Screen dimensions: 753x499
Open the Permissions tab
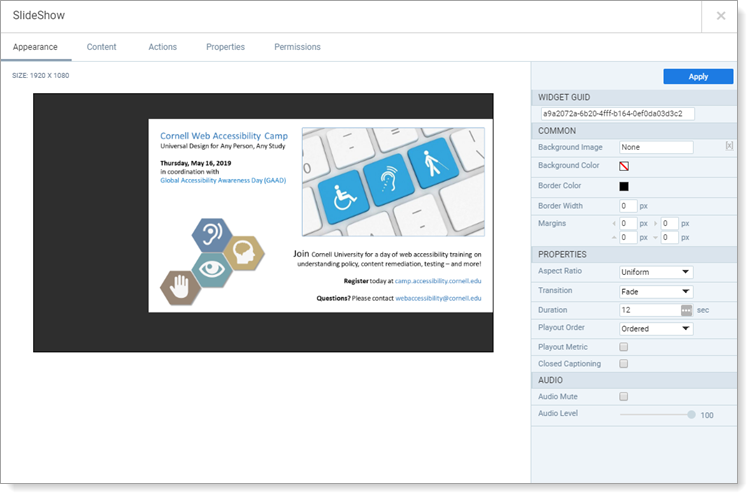point(297,47)
